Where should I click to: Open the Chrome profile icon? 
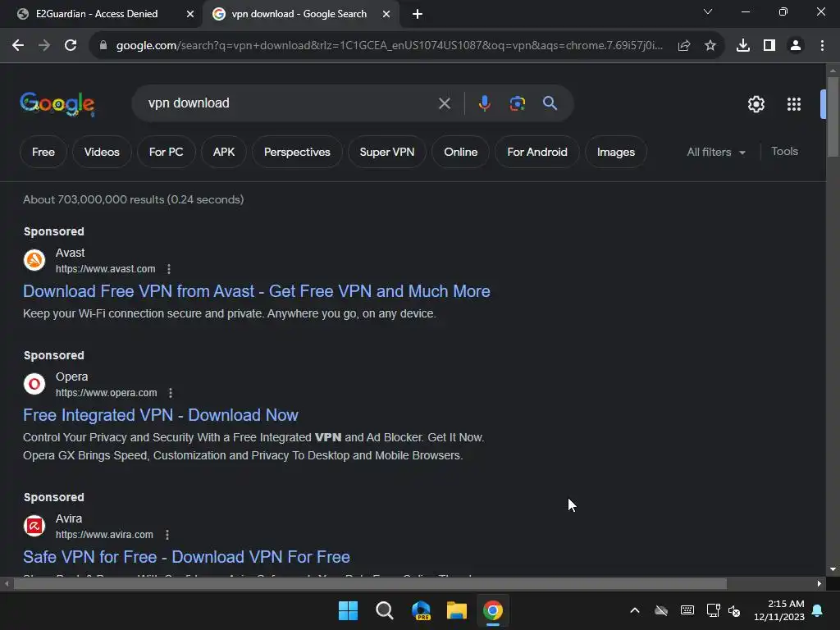click(796, 46)
